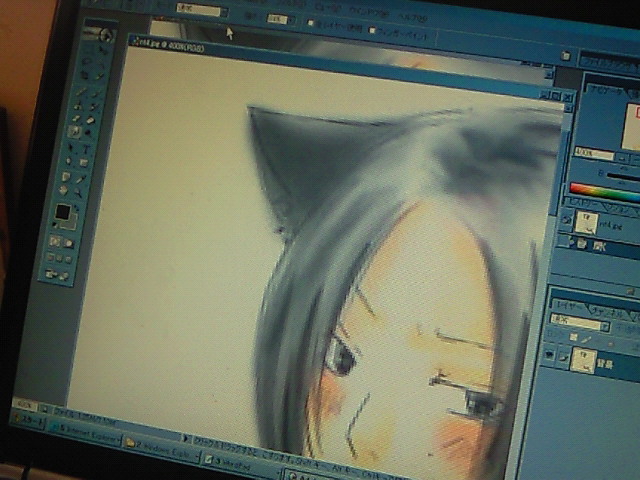The height and width of the screenshot is (480, 640).
Task: Select the 開く history state
Action: pyautogui.click(x=598, y=247)
